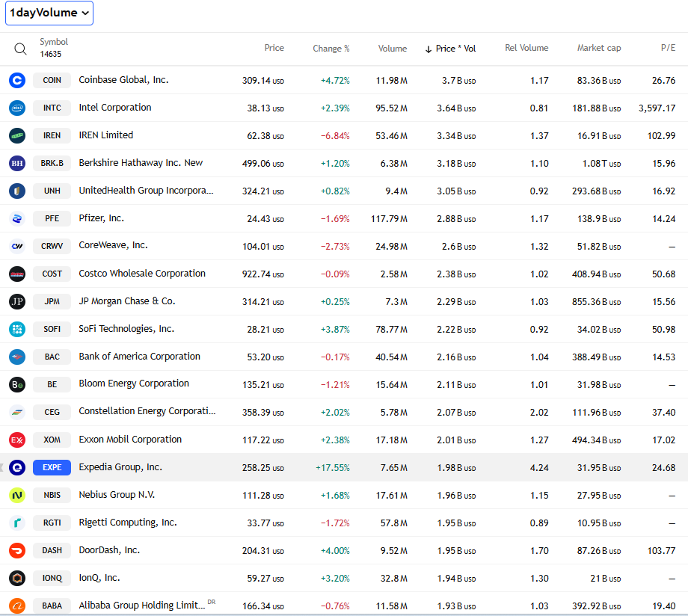Sort by the Change % column header
688x616 pixels.
tap(331, 49)
